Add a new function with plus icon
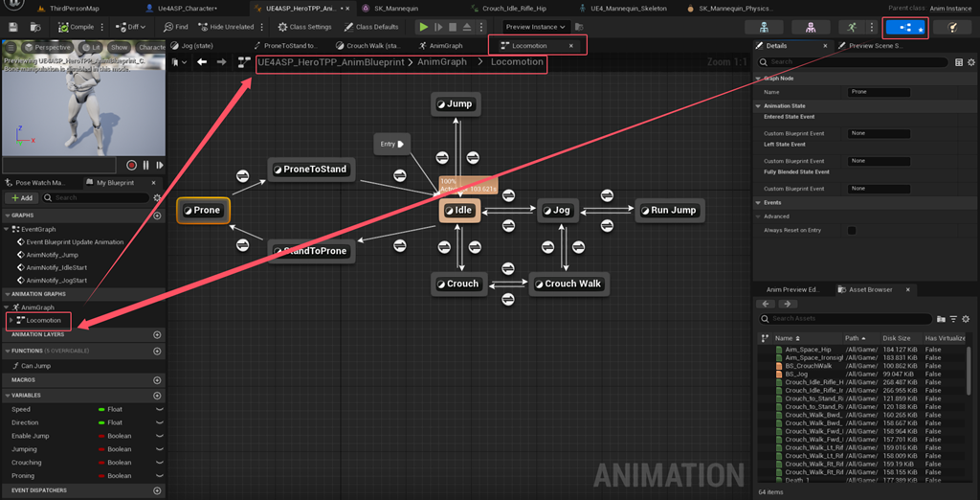The width and height of the screenshot is (980, 500). point(157,352)
